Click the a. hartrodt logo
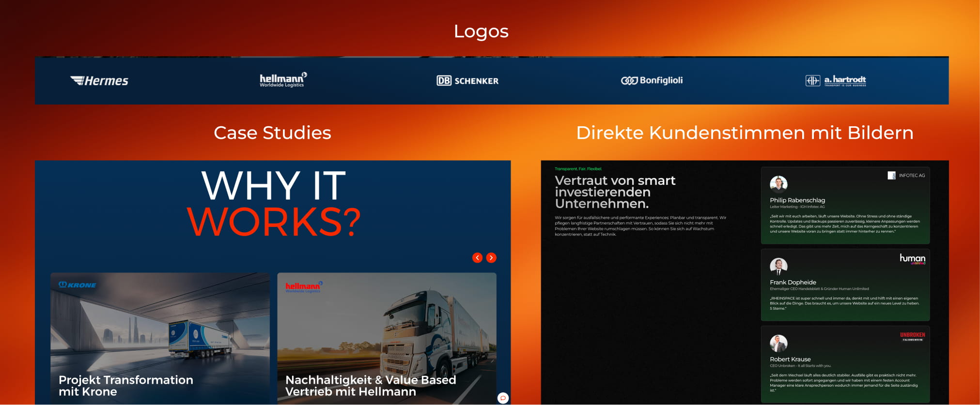 [836, 80]
